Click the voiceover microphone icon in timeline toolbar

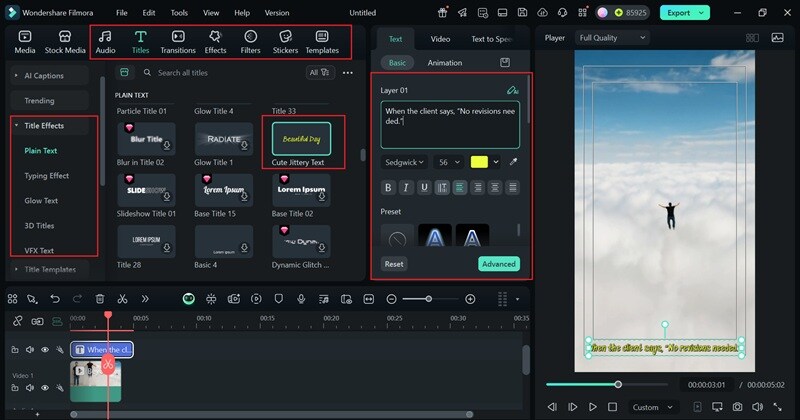(301, 299)
